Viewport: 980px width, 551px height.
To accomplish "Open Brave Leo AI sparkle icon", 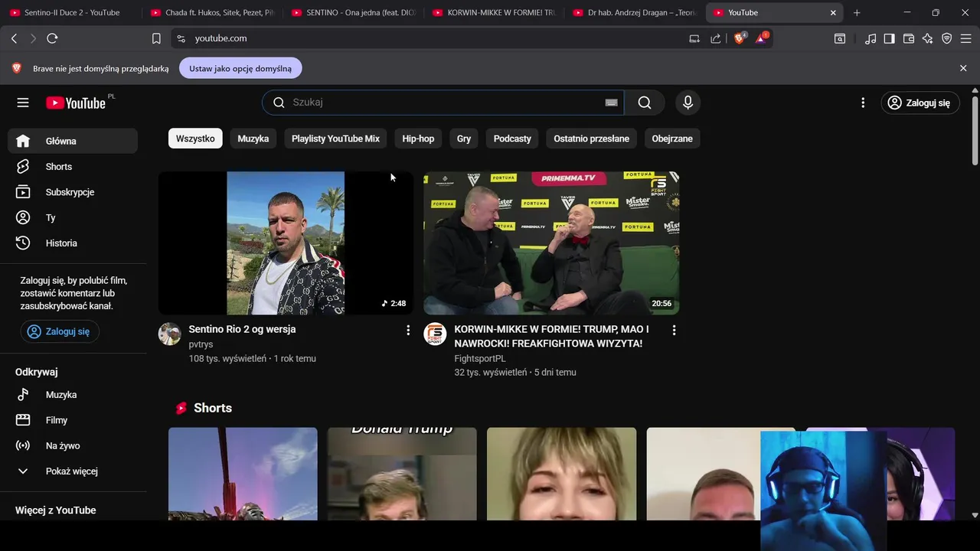I will [x=928, y=38].
